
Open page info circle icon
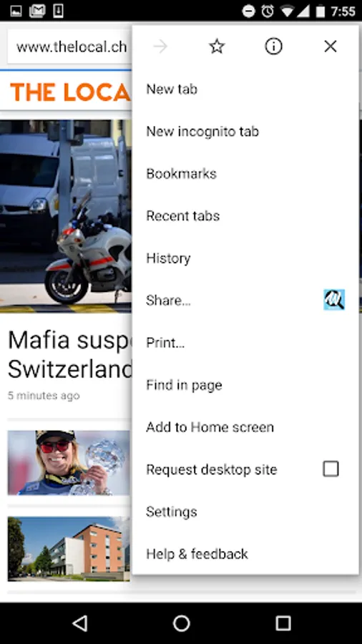point(273,47)
